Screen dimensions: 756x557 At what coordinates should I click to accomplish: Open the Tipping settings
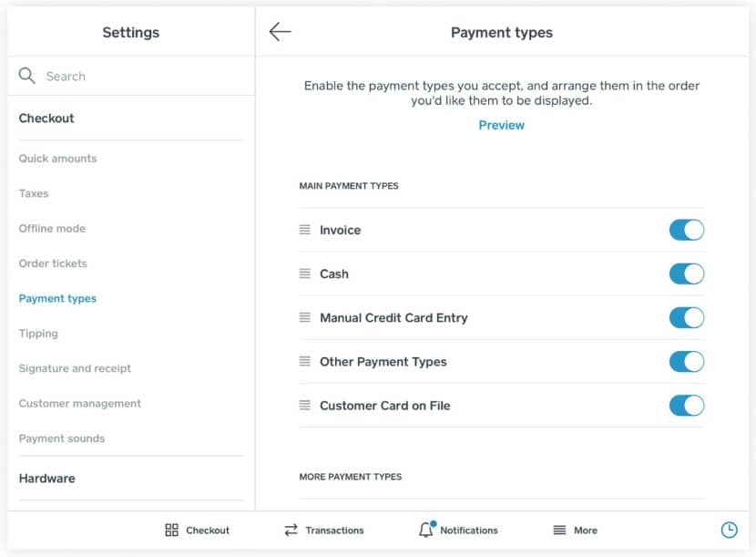click(x=38, y=334)
